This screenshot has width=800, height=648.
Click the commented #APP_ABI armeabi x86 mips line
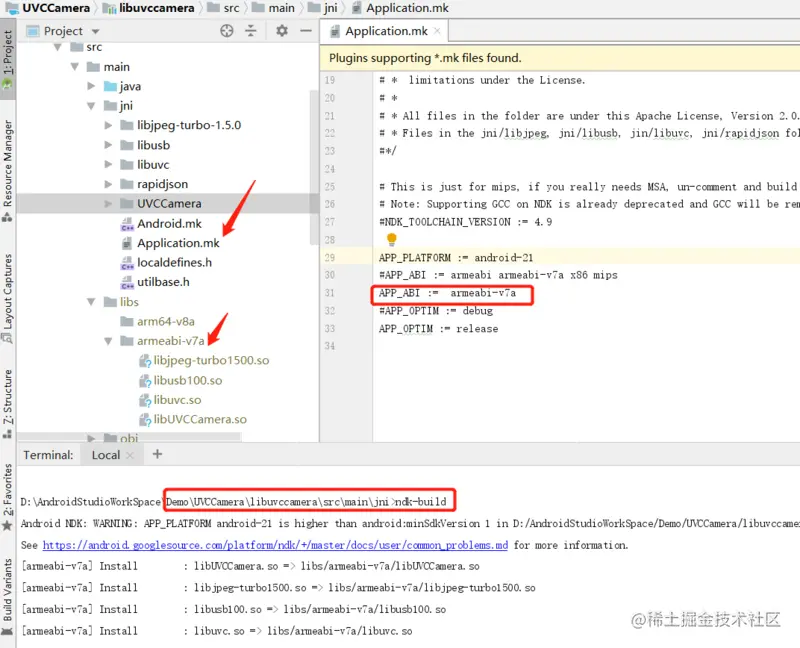point(498,275)
